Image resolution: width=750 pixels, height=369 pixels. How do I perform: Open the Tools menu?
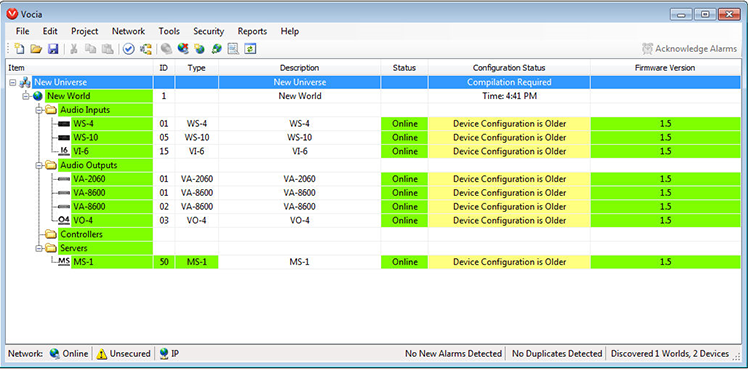pos(169,31)
